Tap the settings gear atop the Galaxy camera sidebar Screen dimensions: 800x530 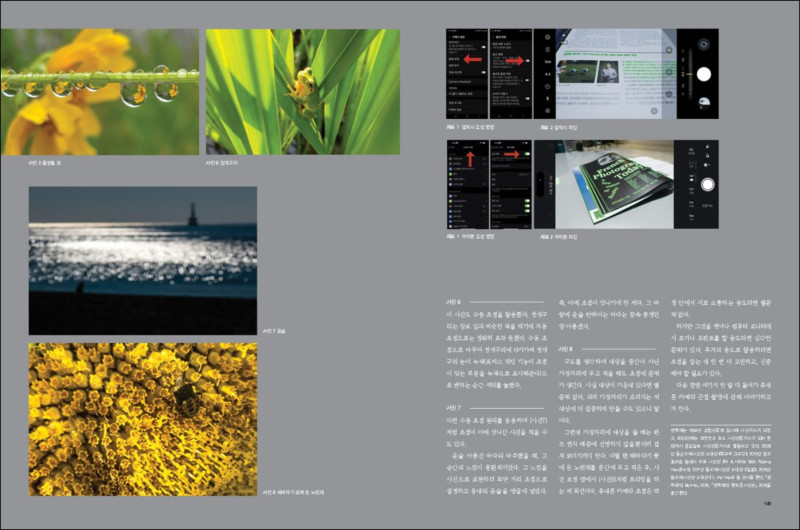[x=547, y=37]
